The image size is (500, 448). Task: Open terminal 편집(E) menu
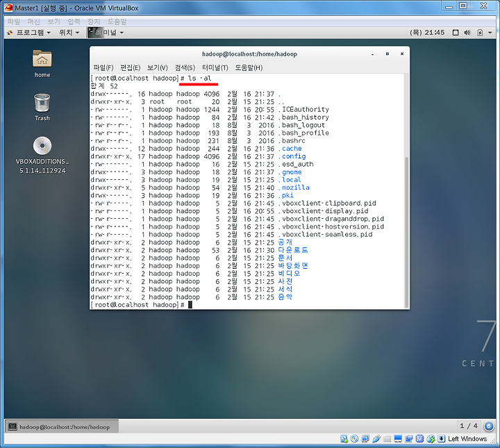pyautogui.click(x=130, y=67)
